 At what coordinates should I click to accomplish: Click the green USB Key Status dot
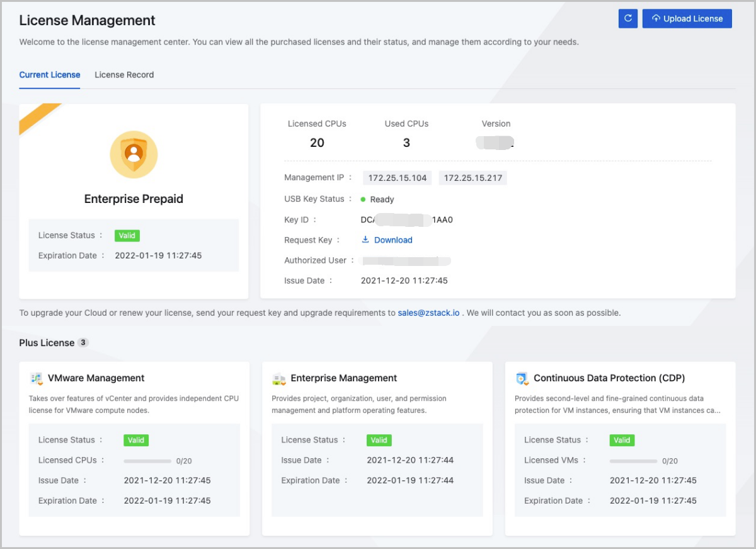point(364,200)
